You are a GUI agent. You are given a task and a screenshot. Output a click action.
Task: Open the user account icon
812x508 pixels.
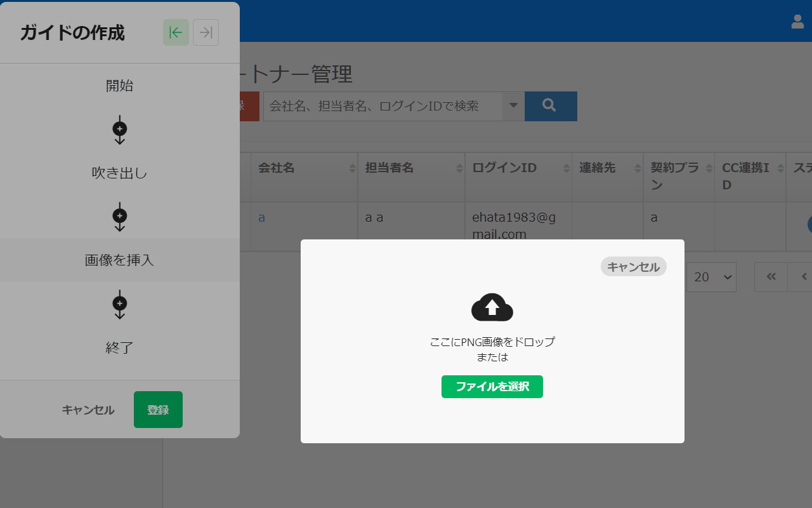797,22
